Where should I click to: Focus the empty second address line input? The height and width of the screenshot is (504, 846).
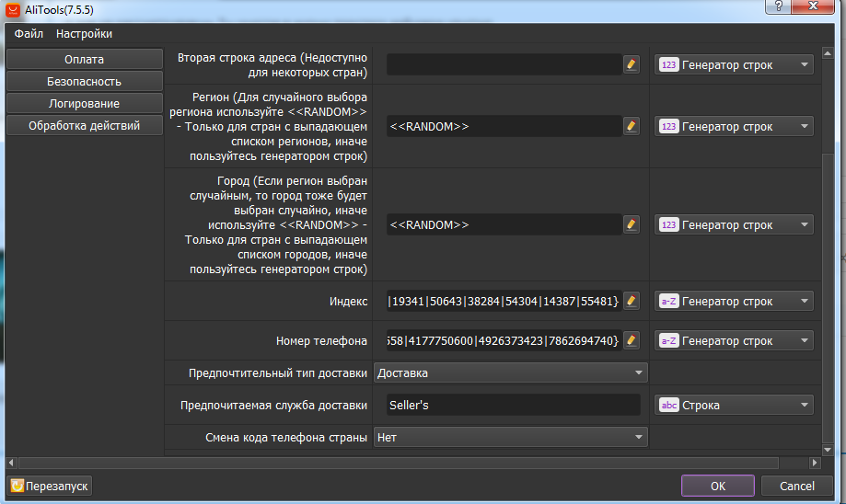504,64
